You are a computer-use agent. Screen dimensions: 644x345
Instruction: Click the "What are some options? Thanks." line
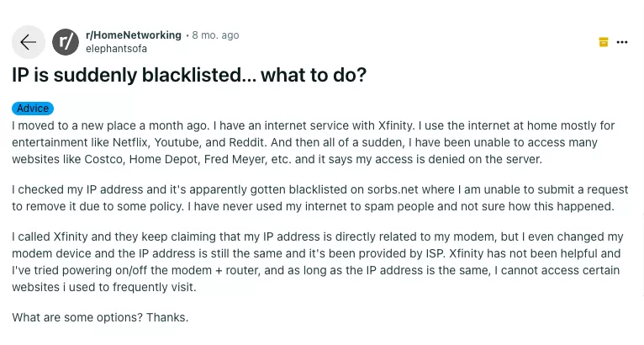point(100,317)
